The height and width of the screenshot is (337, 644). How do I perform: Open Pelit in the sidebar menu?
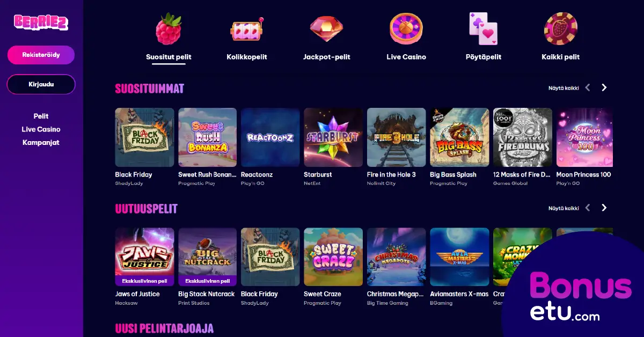point(41,116)
